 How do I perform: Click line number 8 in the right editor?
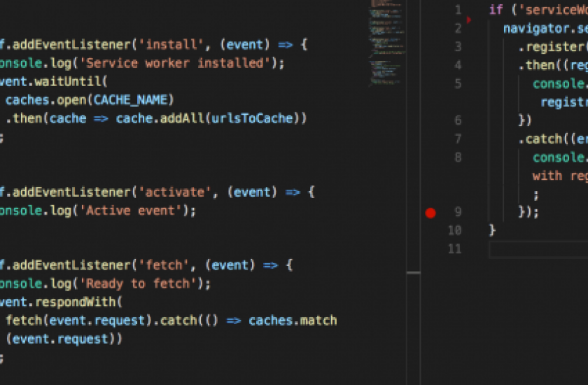(458, 157)
